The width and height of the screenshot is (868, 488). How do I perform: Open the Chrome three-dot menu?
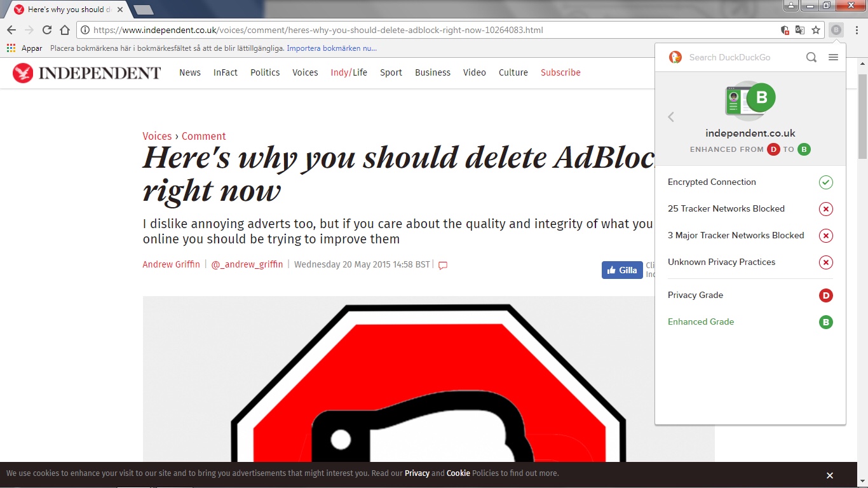point(857,30)
